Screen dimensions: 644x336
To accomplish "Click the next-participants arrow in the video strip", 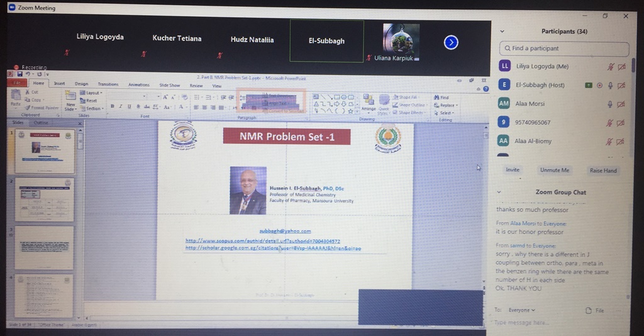I will (451, 42).
